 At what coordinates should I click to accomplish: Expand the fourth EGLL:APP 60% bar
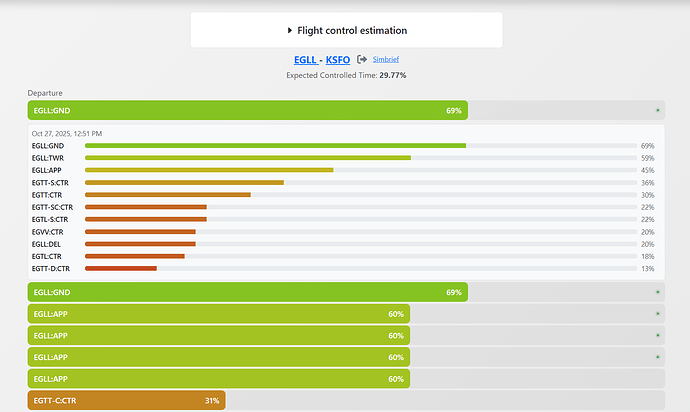[x=218, y=379]
